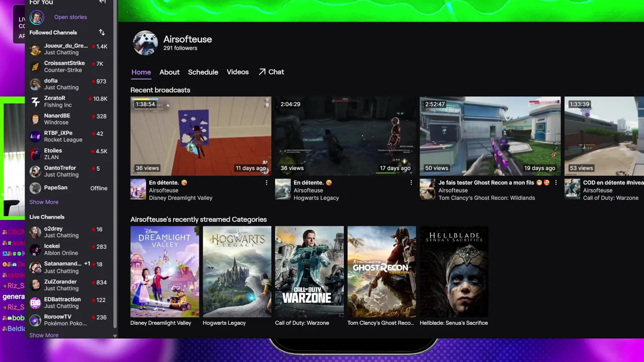Open the Ghost Recon broadcast title link
The image size is (644, 362).
click(x=494, y=183)
